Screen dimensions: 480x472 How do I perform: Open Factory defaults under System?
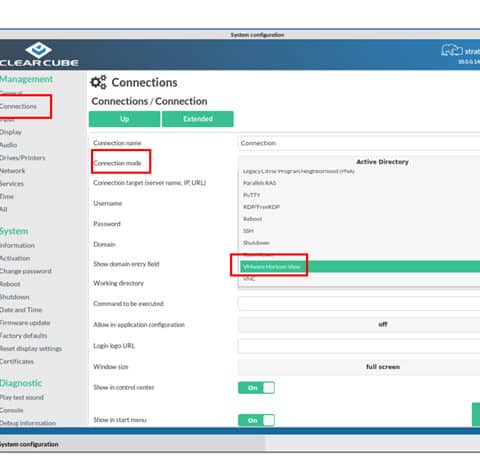click(23, 336)
